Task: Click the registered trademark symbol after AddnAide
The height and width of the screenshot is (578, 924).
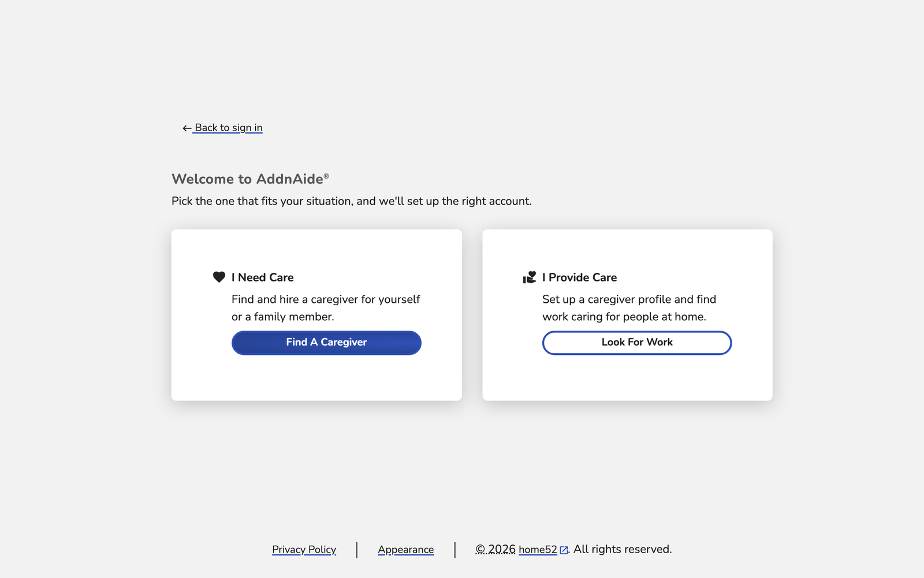Action: (326, 176)
